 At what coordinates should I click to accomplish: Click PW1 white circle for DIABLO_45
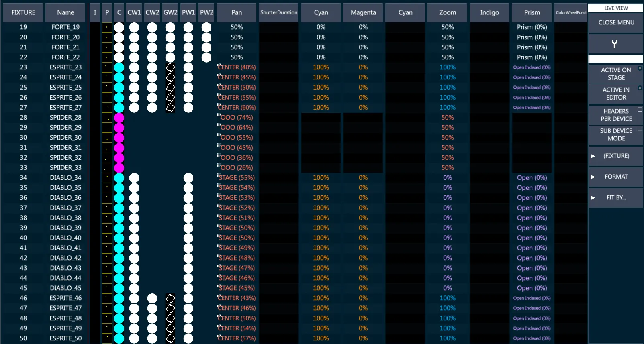point(188,288)
